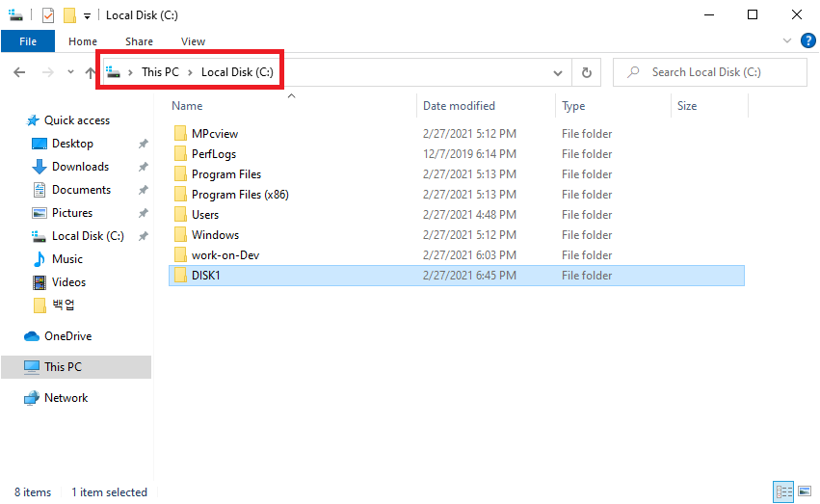820x504 pixels.
Task: Switch to Details view in status bar
Action: click(783, 491)
